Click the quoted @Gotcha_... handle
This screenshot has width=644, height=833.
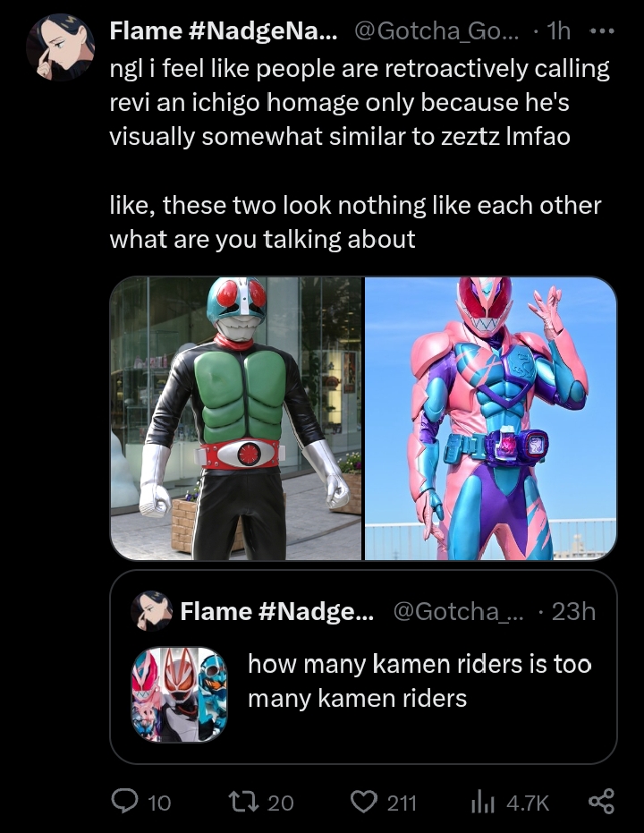click(x=458, y=611)
